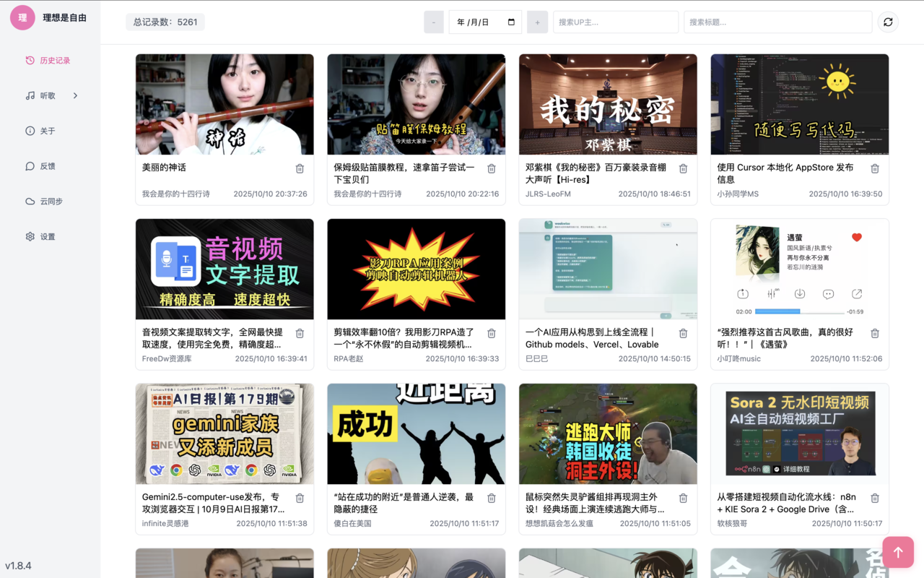This screenshot has height=578, width=924.
Task: Open the 美丽的神话 video thumbnail
Action: click(x=225, y=104)
